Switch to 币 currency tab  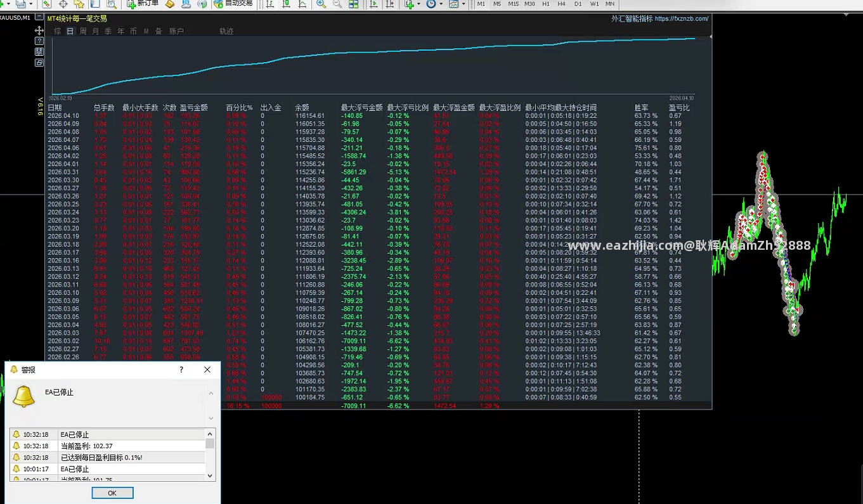[133, 31]
